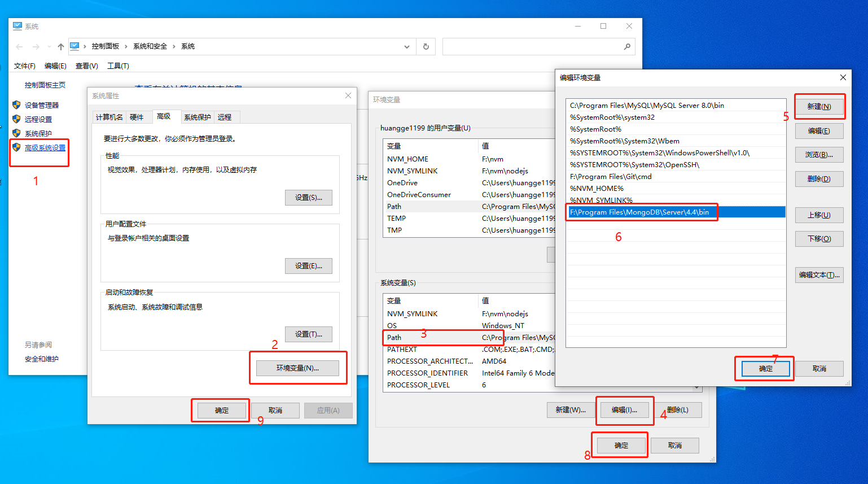Select system Path variable row
The image size is (868, 484).
coord(470,338)
